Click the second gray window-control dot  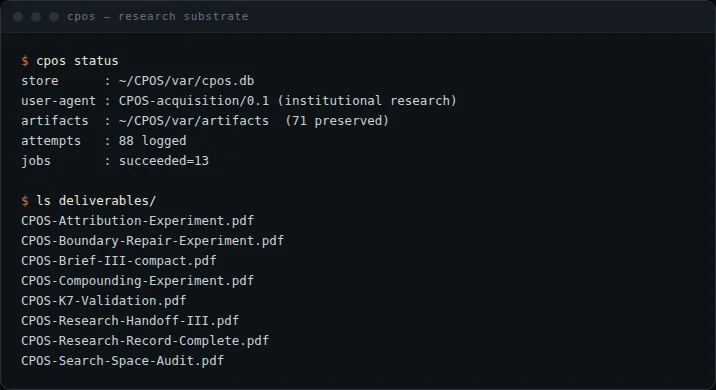(x=36, y=17)
